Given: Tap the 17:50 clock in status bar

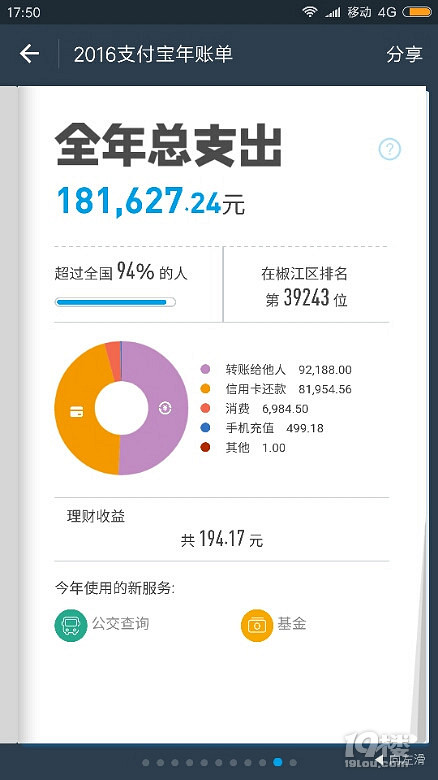Looking at the screenshot, I should 23,12.
